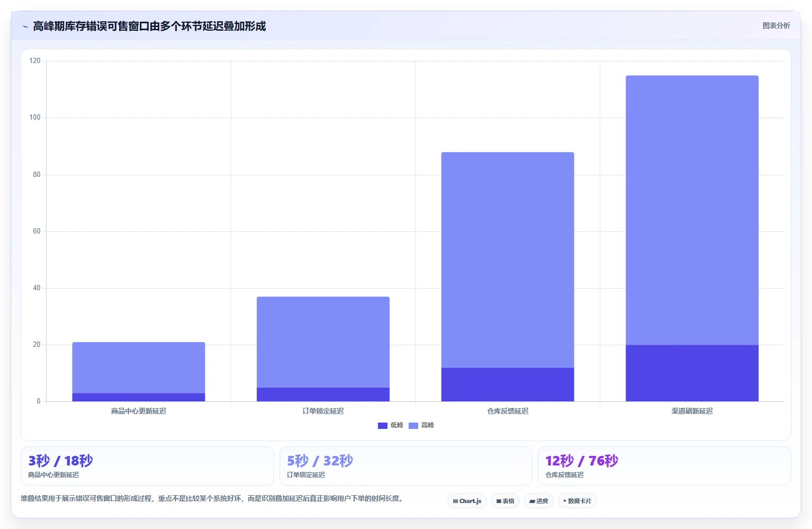The image size is (812, 529).
Task: Click the 12秒 / 76秒 data card value
Action: tap(582, 461)
